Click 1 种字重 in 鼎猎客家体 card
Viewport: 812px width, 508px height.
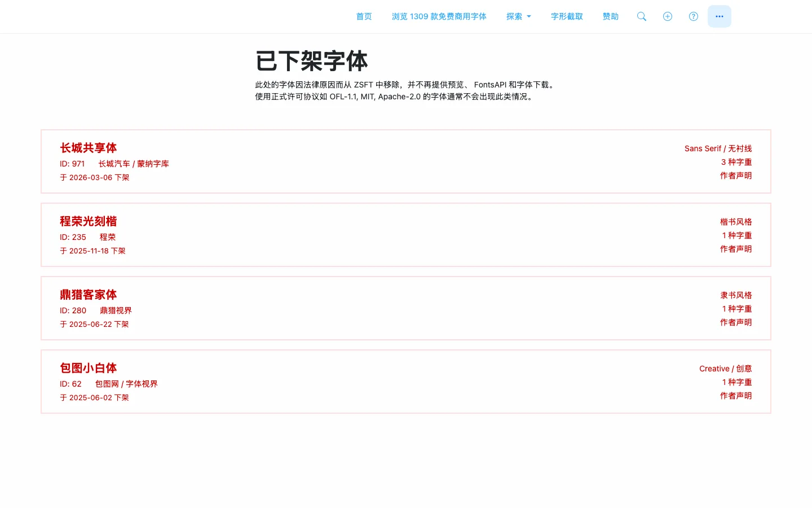(737, 309)
